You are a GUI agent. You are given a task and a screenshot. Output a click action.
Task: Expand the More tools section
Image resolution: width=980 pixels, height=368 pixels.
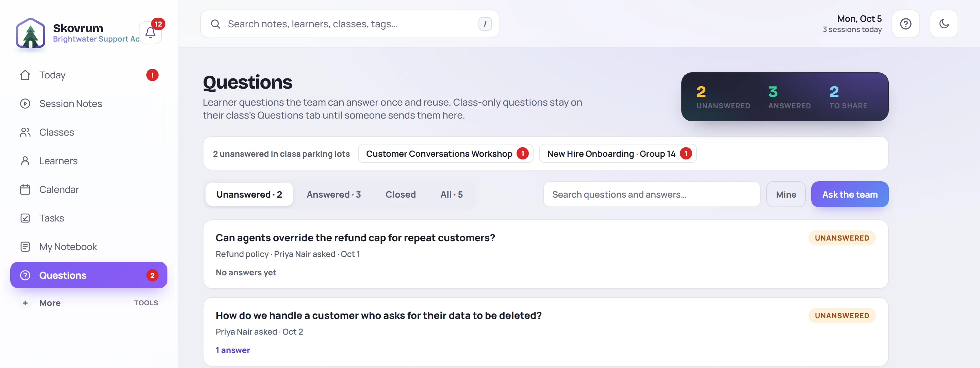point(88,303)
